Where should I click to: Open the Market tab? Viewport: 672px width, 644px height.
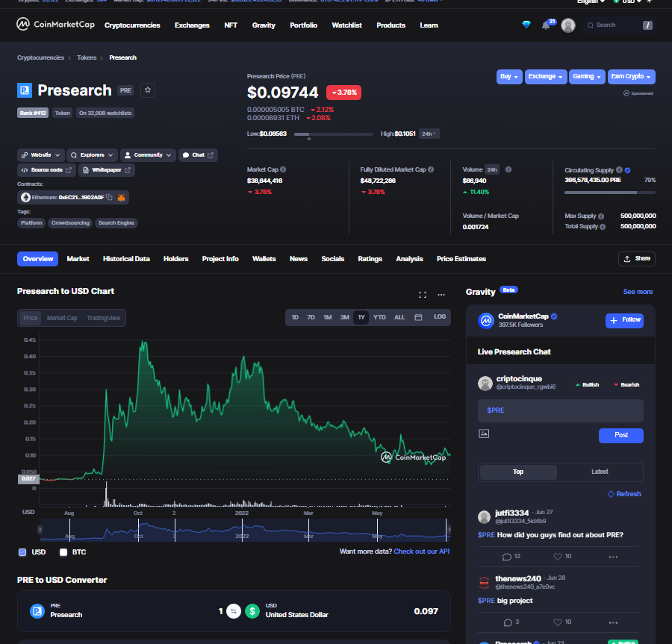[x=78, y=259]
